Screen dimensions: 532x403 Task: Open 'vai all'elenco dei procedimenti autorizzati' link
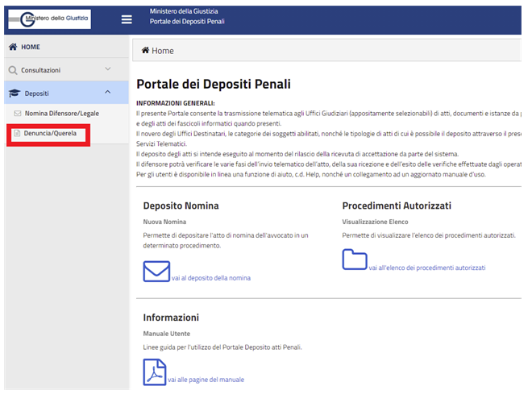click(x=427, y=268)
